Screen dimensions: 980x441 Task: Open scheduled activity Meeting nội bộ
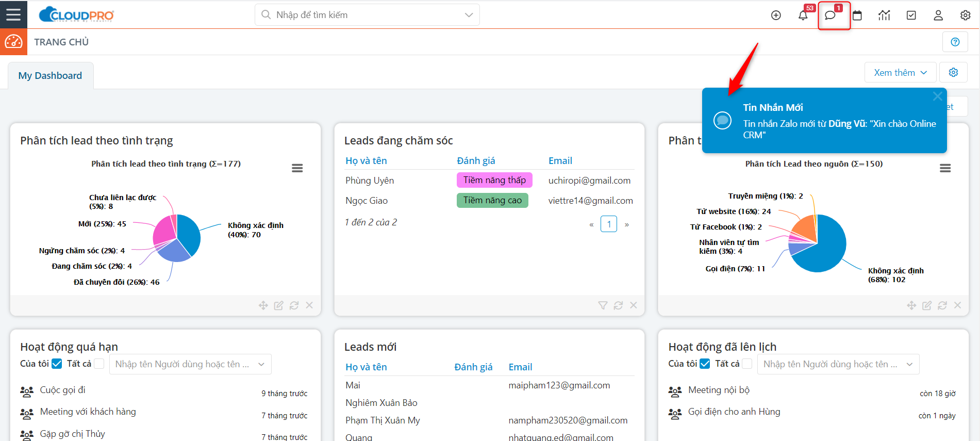719,390
